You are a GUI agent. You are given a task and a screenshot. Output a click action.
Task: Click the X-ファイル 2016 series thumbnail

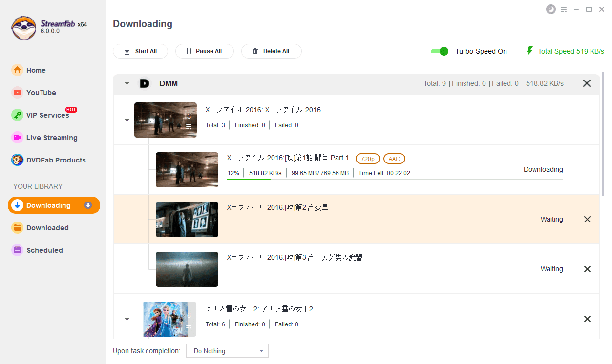[x=166, y=120]
